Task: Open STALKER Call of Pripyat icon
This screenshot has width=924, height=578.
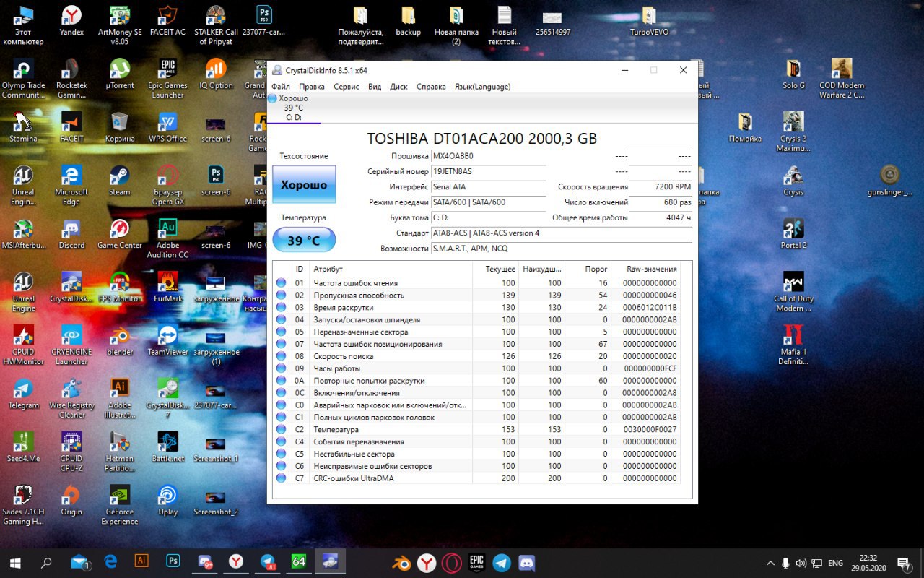Action: point(216,25)
